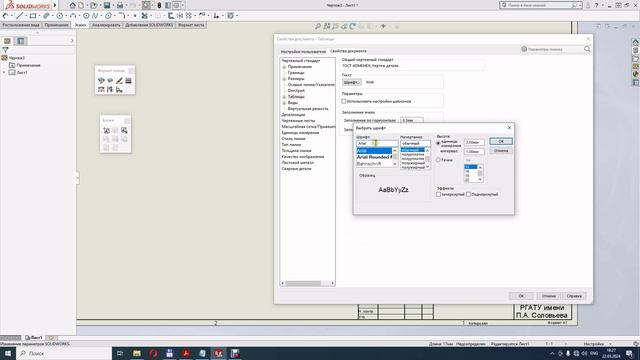Click Справка button in document properties
This screenshot has height=360, width=640.
[574, 296]
